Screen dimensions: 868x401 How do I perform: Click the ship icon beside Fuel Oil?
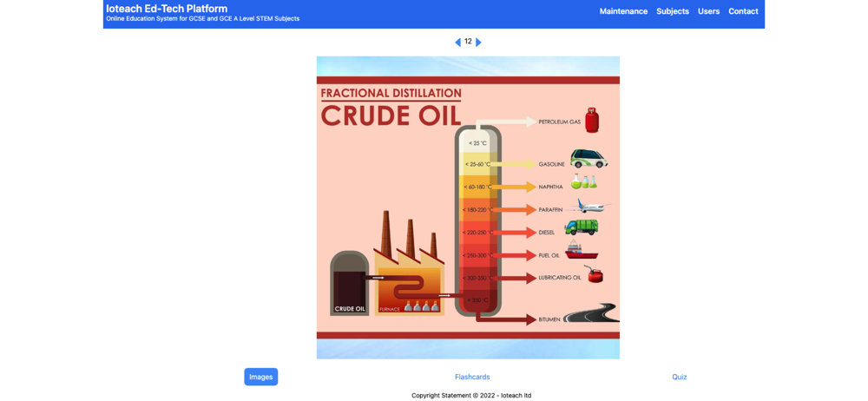point(582,250)
